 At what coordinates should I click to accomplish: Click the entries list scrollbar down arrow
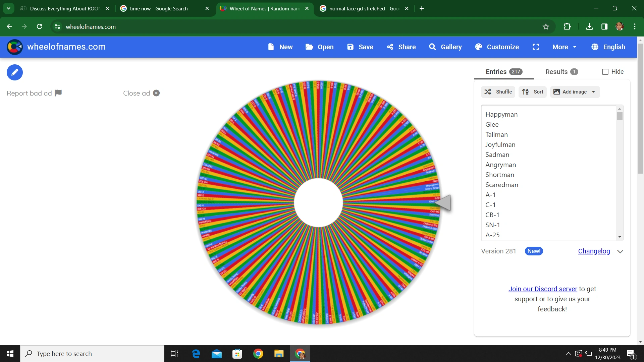click(x=620, y=237)
